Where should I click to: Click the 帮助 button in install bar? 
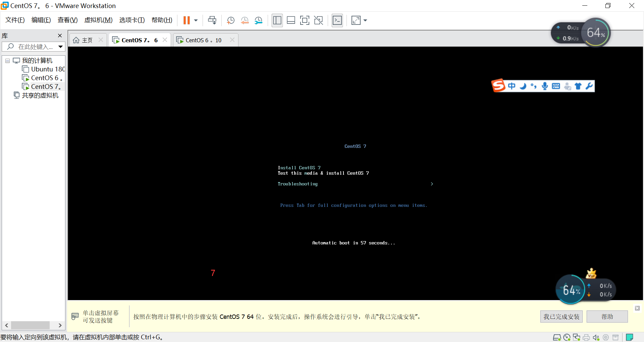[x=607, y=317]
